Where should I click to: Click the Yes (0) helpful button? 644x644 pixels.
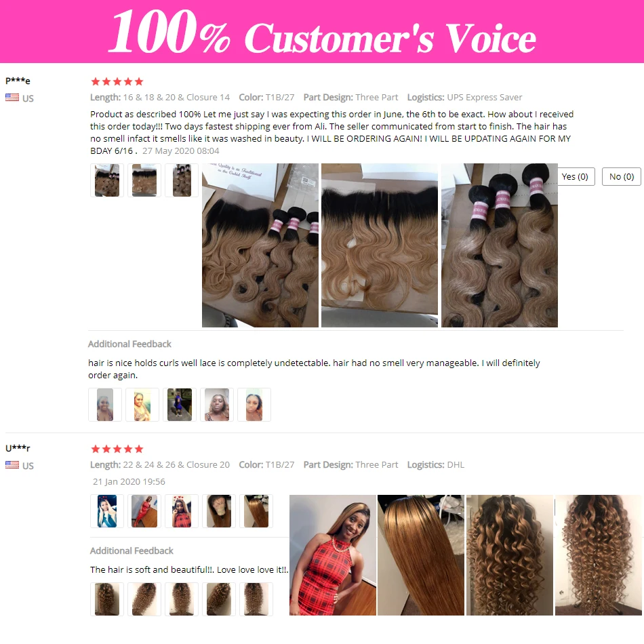point(576,177)
